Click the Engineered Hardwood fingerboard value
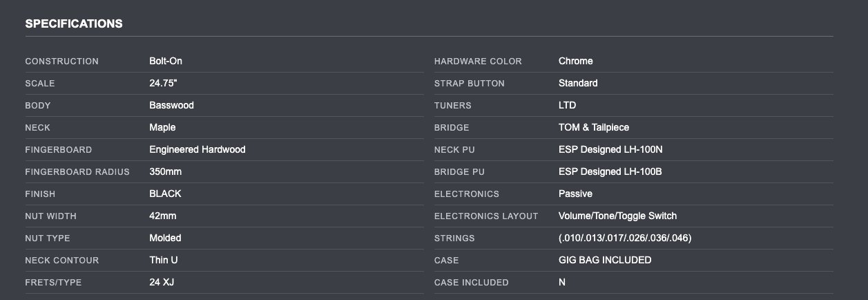The image size is (868, 300). click(197, 149)
